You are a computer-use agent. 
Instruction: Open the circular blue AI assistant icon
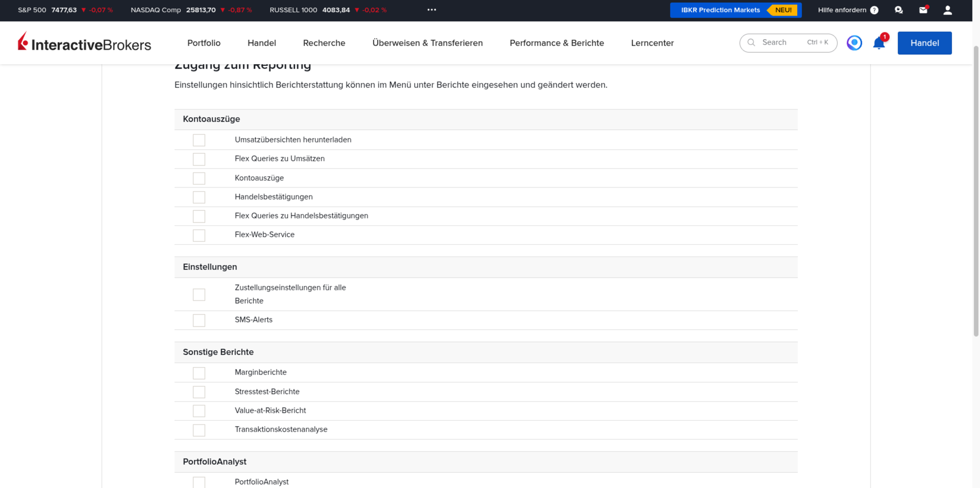(854, 43)
